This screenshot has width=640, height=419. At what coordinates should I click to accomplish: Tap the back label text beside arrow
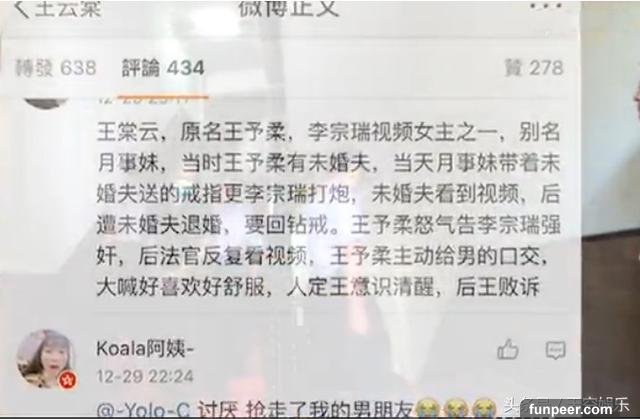(67, 9)
